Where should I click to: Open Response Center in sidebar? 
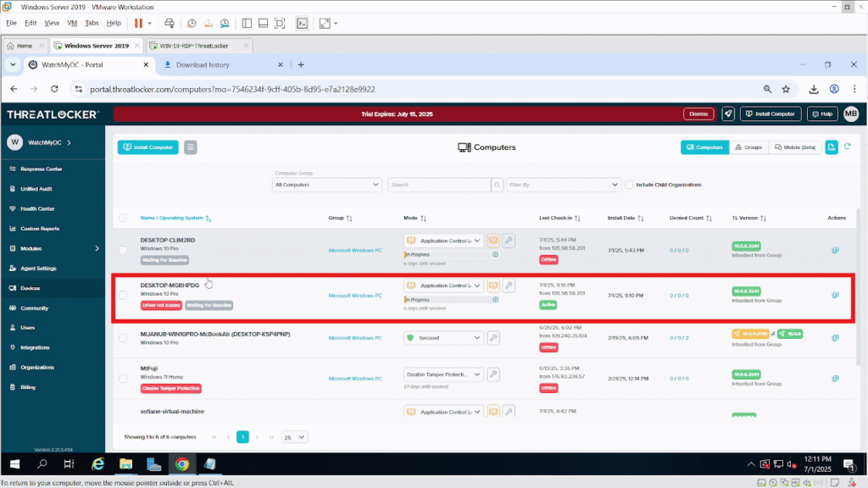[41, 169]
